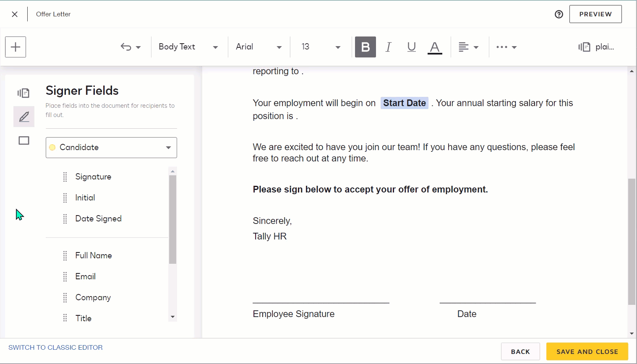Choose the Date Signed field item

(x=98, y=219)
